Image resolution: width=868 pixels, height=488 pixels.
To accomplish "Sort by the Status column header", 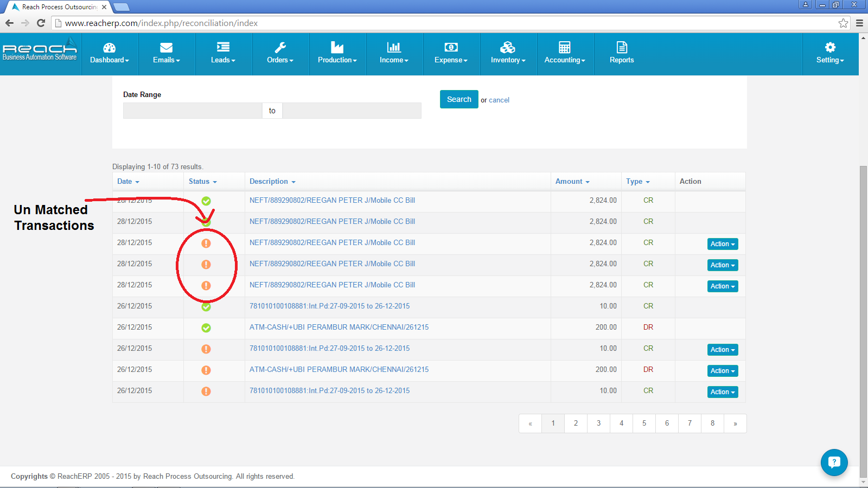I will 203,182.
